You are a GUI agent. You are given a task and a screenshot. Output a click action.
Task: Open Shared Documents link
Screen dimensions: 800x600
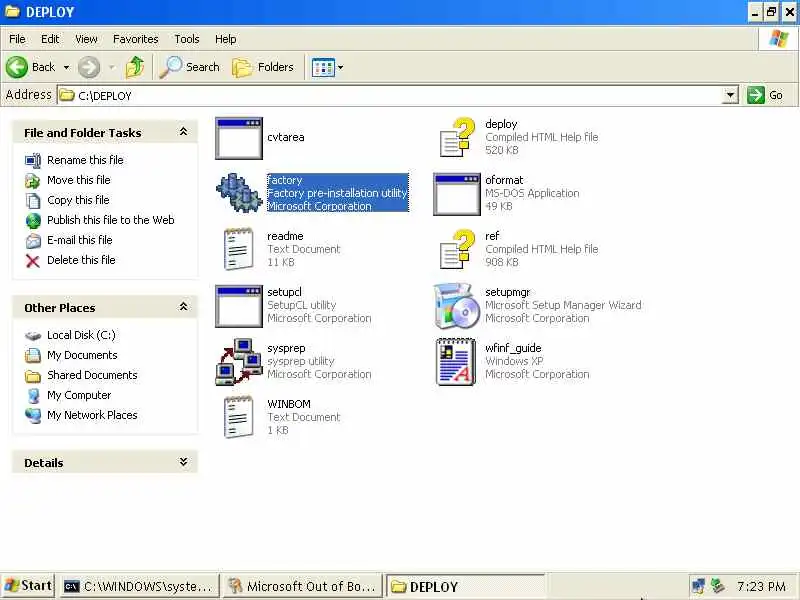coord(92,375)
